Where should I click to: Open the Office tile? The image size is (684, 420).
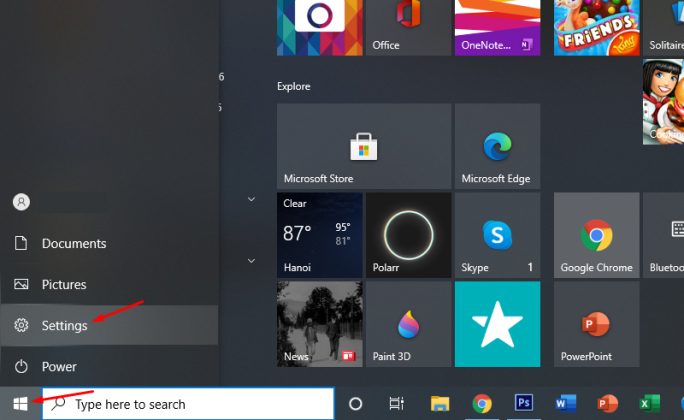407,27
